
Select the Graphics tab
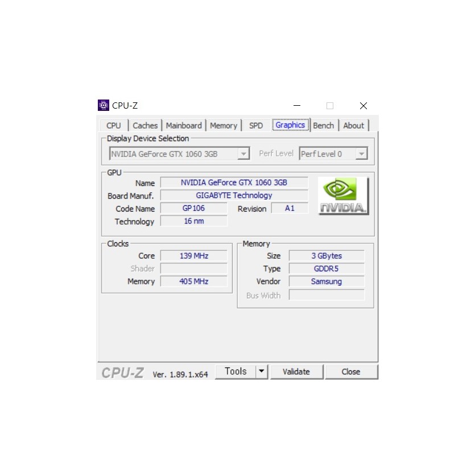(290, 125)
